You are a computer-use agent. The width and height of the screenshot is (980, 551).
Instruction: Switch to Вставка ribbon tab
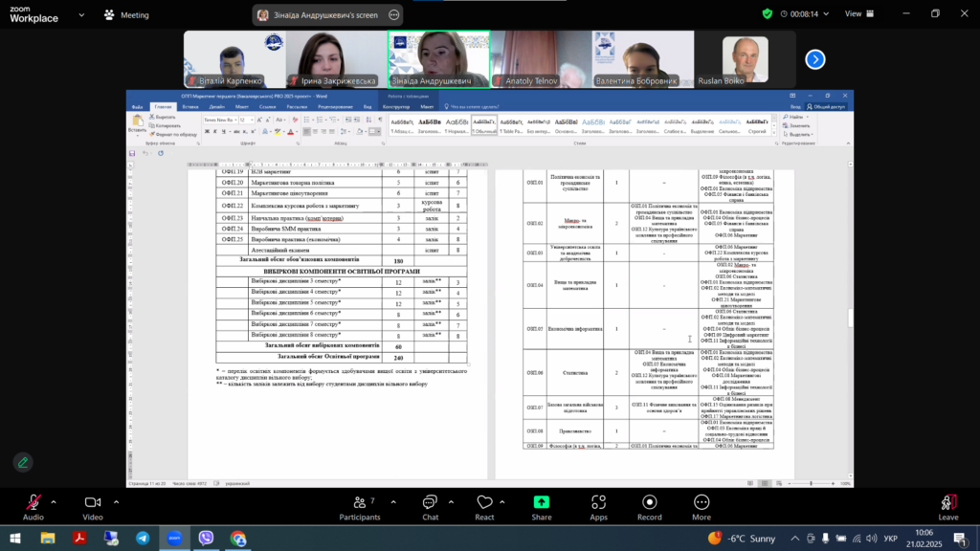[x=190, y=107]
